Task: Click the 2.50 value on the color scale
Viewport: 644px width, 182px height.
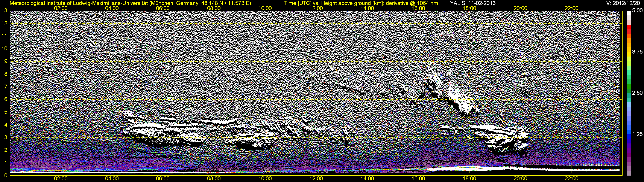Action: pos(637,93)
